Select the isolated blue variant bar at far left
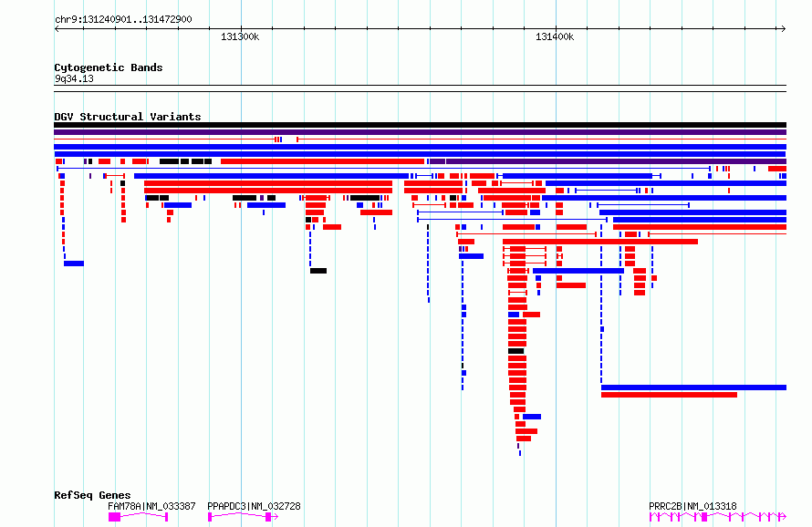 (x=74, y=263)
